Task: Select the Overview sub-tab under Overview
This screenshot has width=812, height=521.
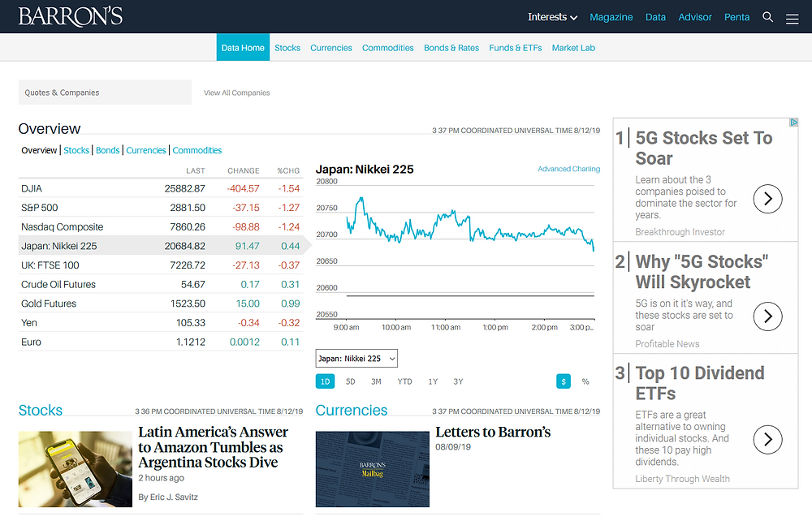Action: (39, 150)
